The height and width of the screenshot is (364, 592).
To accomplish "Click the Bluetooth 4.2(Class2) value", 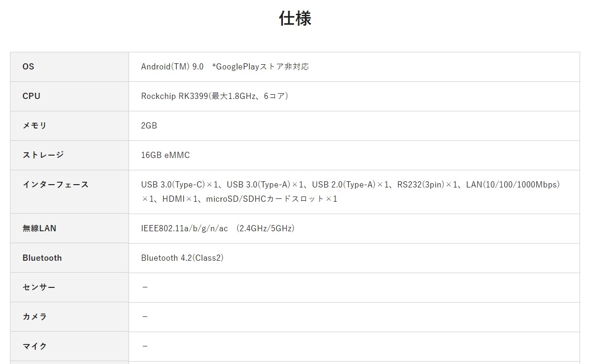I will click(182, 258).
